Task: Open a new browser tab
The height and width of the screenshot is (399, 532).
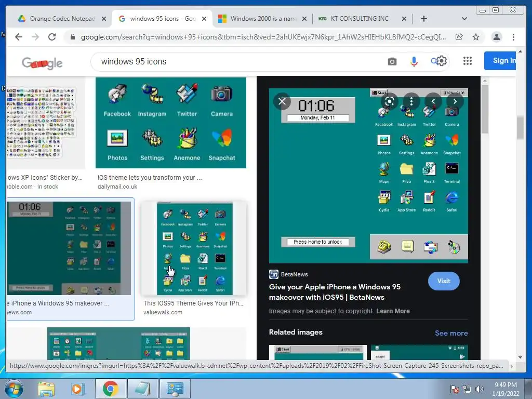Action: [x=424, y=19]
